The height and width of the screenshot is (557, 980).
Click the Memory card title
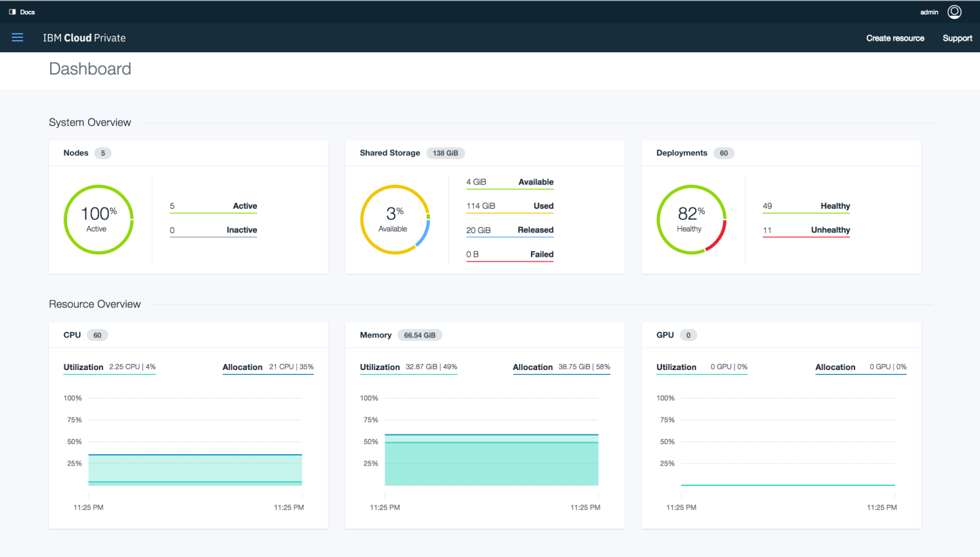point(376,335)
